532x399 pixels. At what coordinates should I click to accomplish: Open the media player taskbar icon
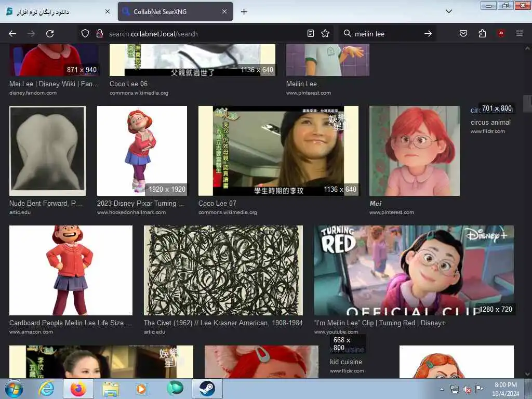point(141,389)
